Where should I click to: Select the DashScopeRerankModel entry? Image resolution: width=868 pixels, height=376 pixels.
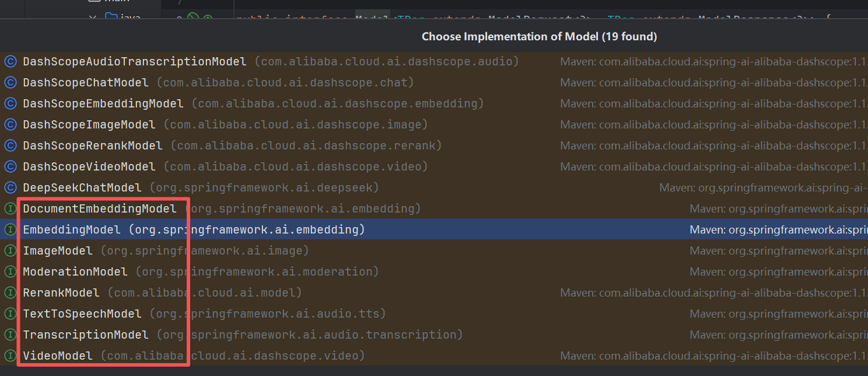93,145
